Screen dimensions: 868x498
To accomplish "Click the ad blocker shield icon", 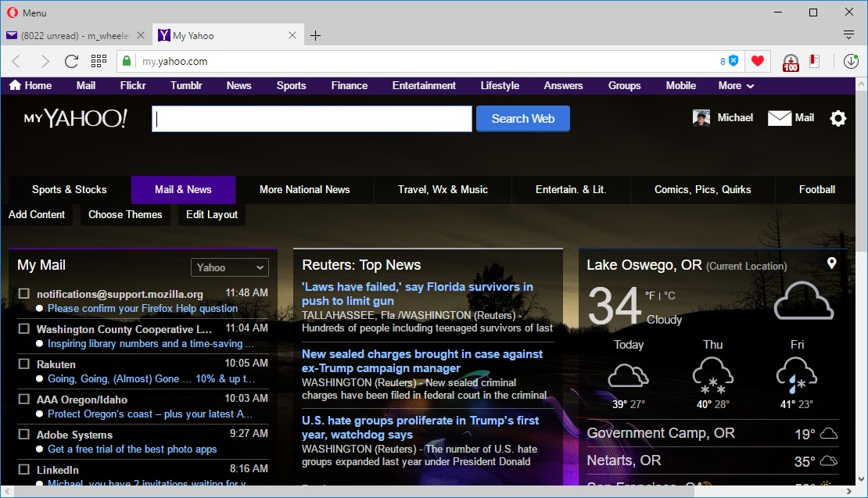I will [x=733, y=61].
